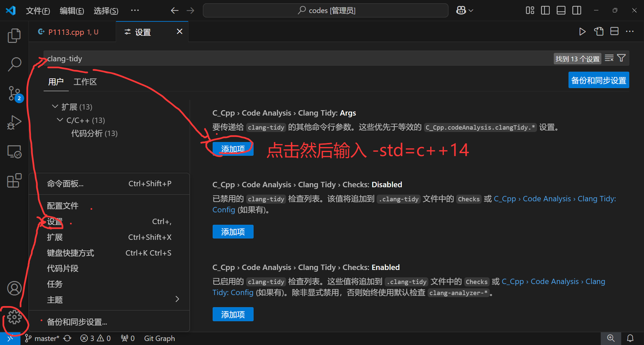Click the ports forwarded status item

coord(128,338)
